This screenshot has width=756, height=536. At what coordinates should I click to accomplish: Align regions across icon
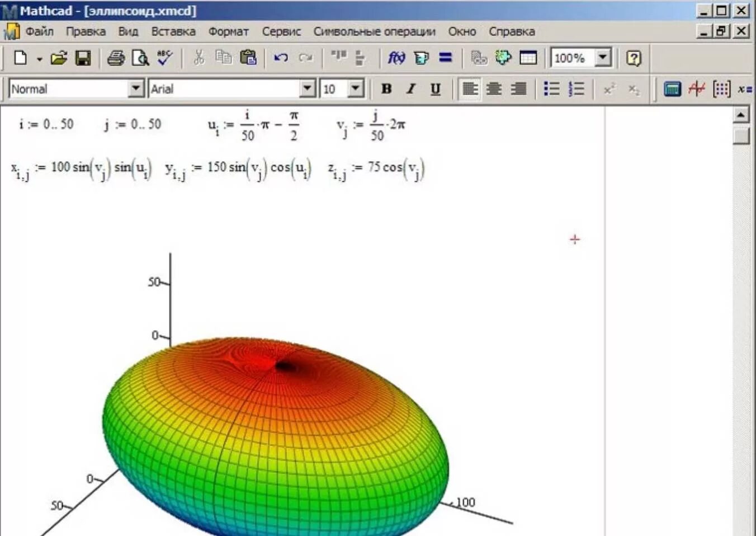pyautogui.click(x=338, y=57)
